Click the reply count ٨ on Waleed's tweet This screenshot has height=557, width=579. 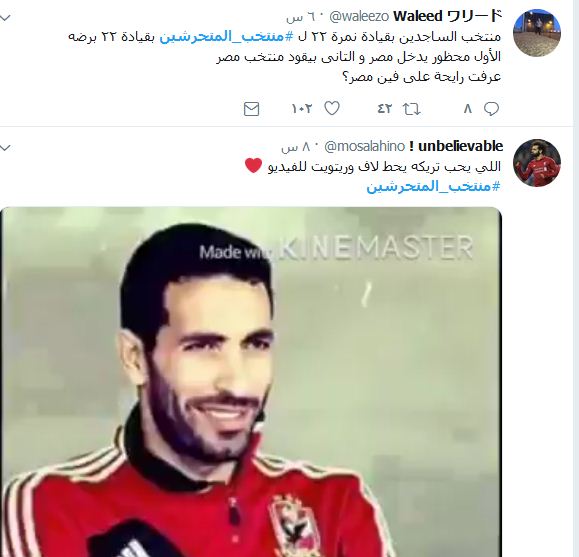pos(468,109)
